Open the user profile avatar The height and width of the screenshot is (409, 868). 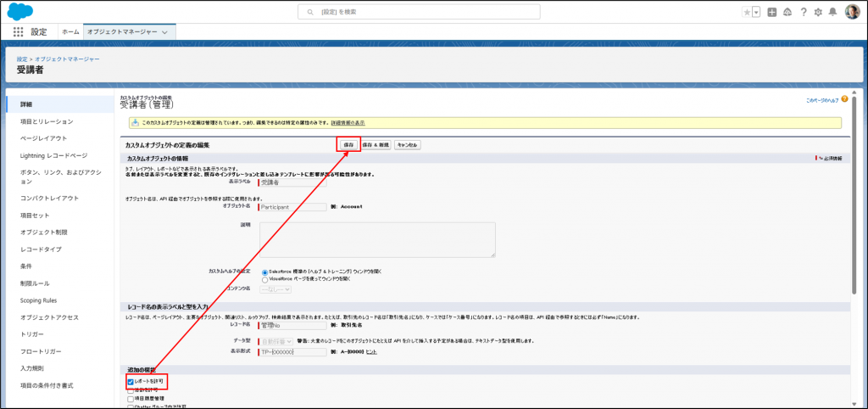(852, 12)
